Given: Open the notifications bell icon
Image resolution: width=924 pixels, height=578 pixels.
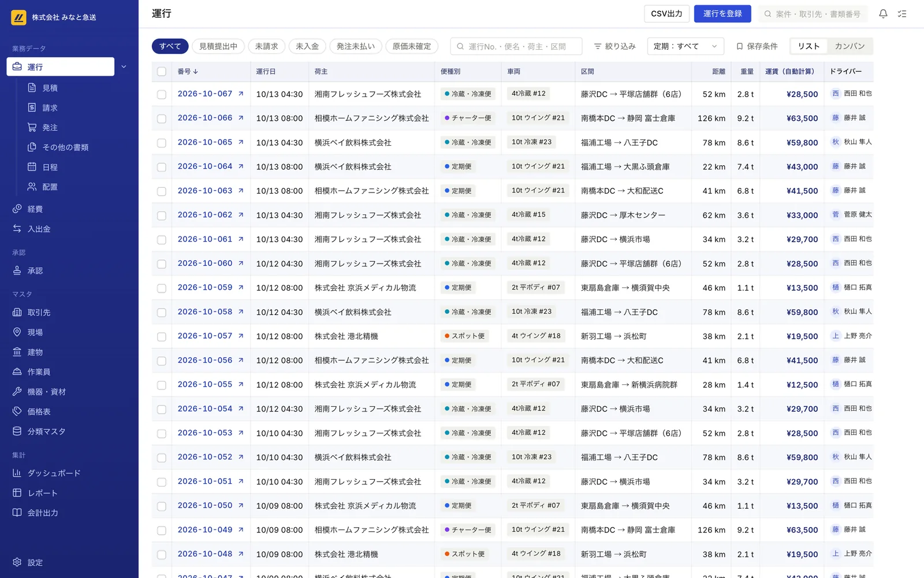Looking at the screenshot, I should 883,14.
